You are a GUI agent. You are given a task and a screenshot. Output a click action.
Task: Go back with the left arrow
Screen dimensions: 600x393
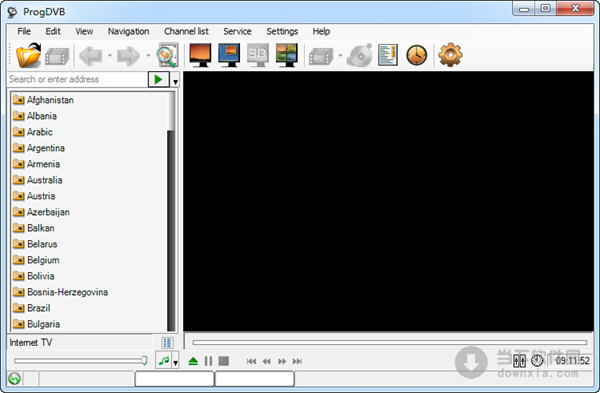(90, 56)
